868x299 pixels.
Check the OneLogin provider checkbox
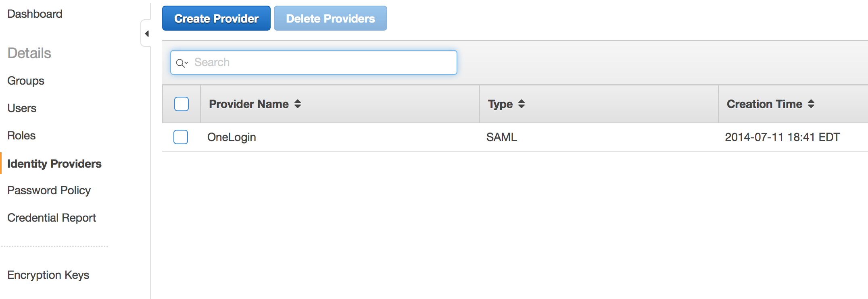pyautogui.click(x=181, y=137)
